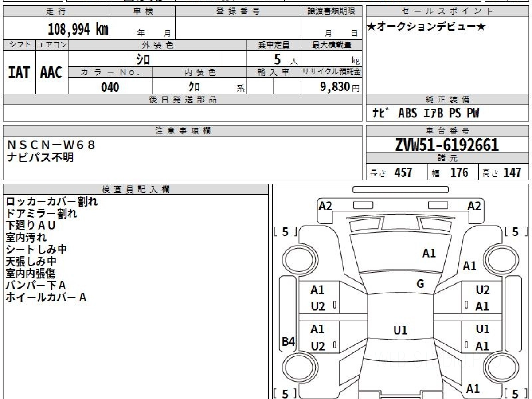
Task: Select the color code 040
Action: click(110, 87)
